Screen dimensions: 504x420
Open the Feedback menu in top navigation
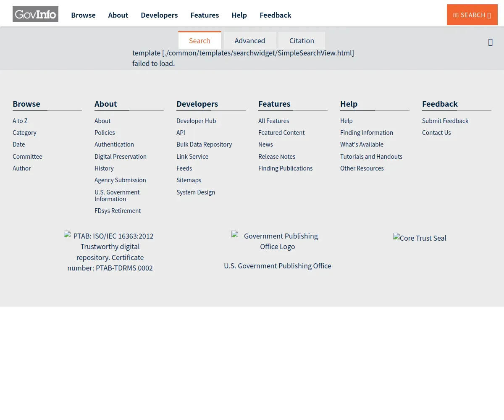276,15
